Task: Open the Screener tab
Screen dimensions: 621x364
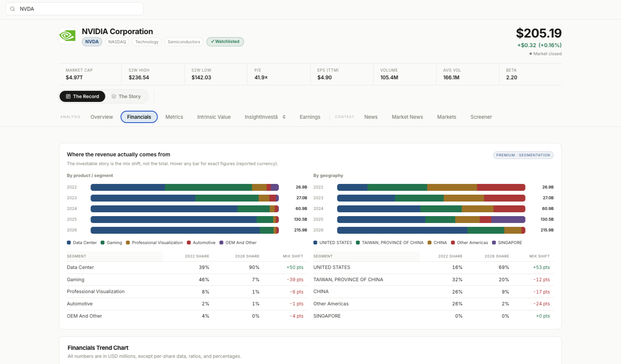Action: pyautogui.click(x=481, y=117)
